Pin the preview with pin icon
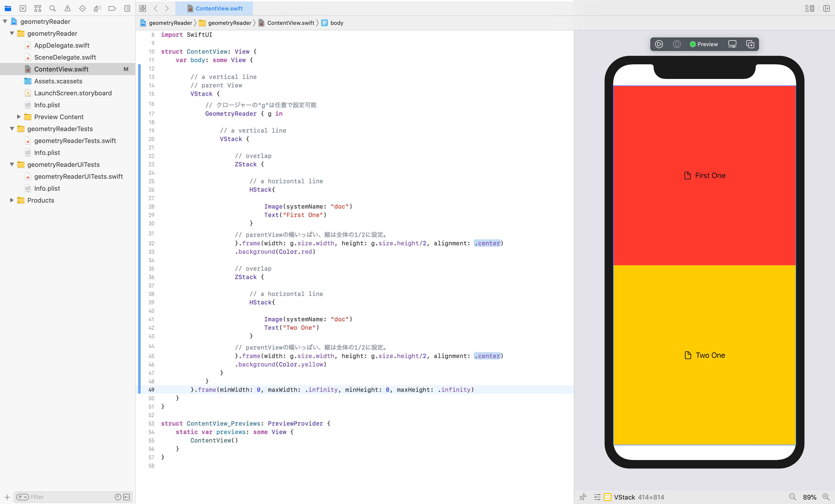This screenshot has width=835, height=504. [583, 497]
